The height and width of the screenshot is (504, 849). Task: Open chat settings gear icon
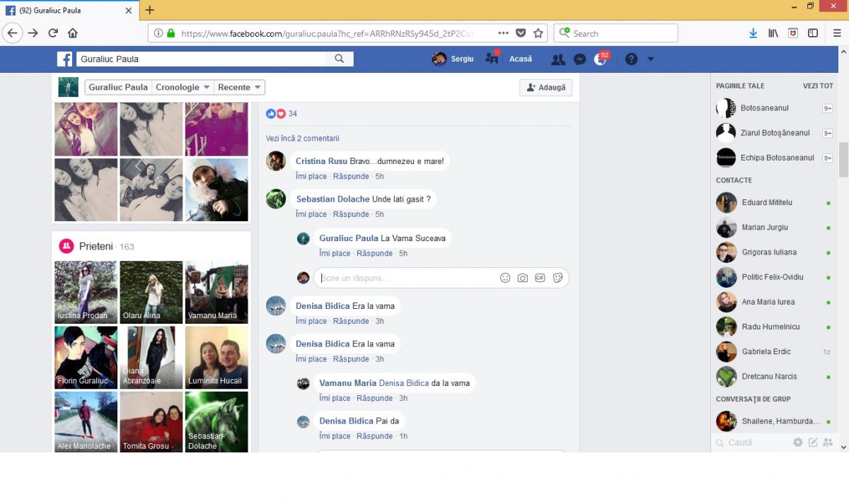click(797, 443)
